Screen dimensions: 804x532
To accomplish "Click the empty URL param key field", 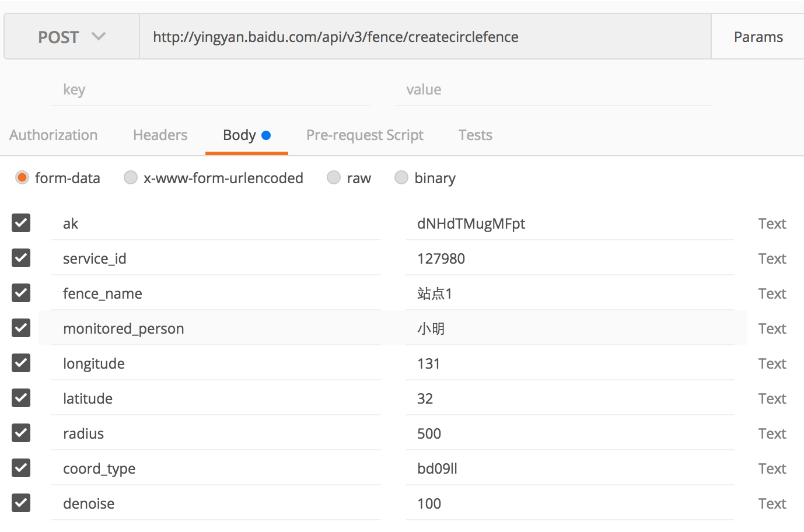I will point(210,90).
